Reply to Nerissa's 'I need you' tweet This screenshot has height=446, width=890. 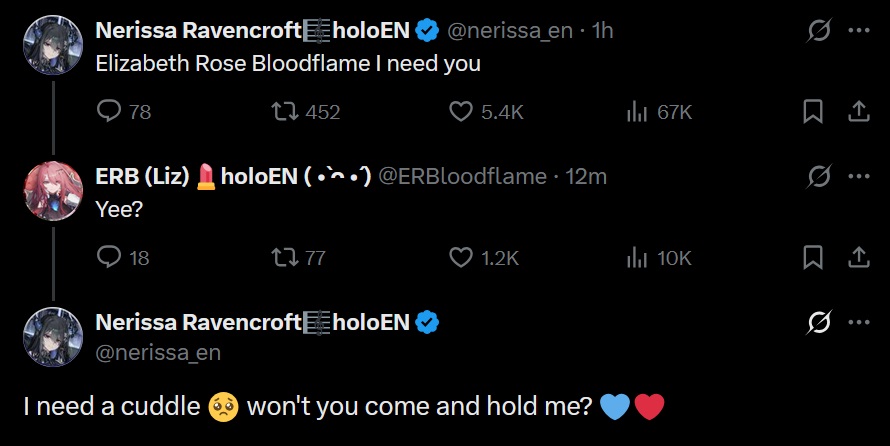click(109, 112)
